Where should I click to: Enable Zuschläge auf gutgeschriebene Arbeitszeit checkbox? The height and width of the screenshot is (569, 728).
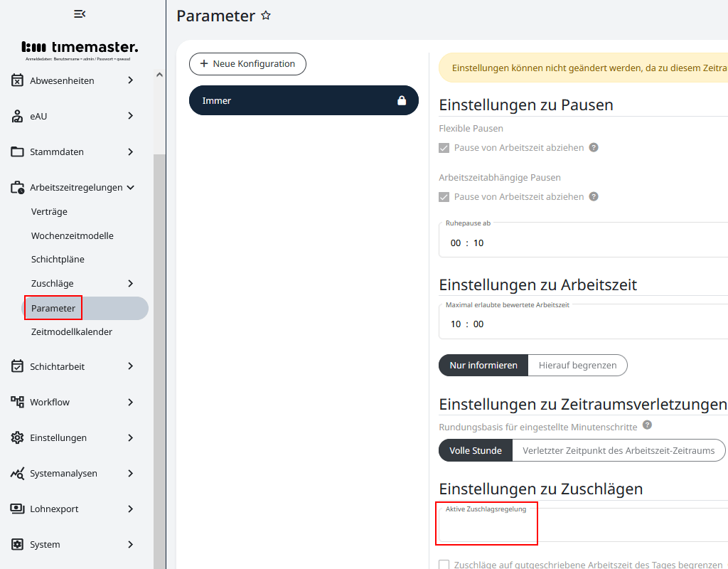tap(444, 565)
